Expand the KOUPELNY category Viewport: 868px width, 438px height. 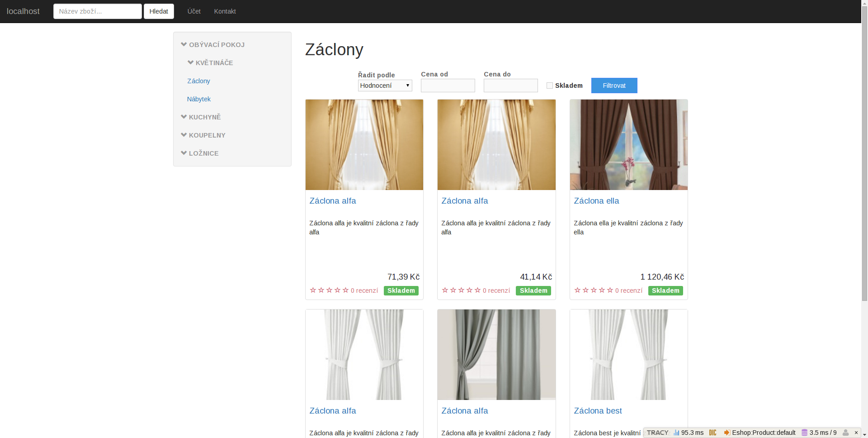click(203, 135)
